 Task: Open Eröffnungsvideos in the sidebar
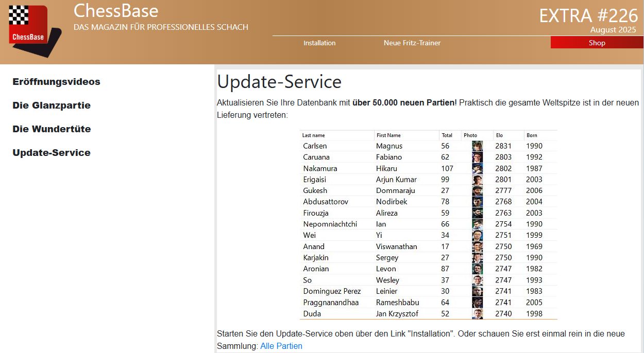click(56, 82)
